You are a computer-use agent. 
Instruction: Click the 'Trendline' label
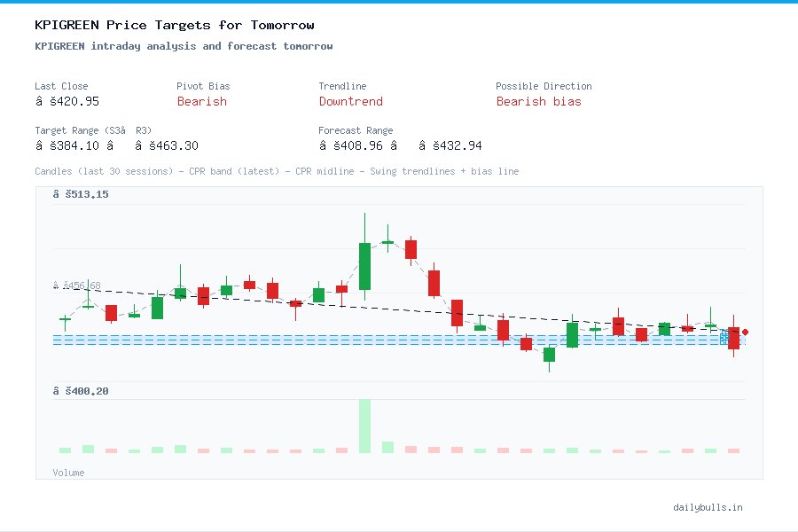point(342,86)
